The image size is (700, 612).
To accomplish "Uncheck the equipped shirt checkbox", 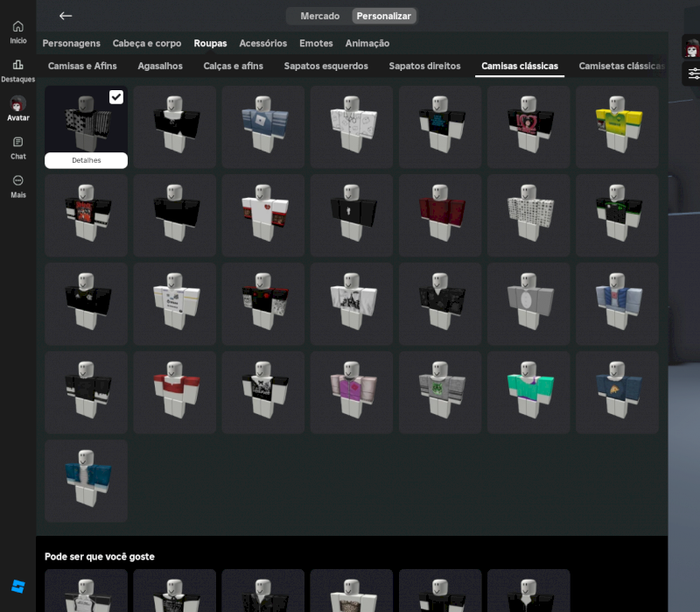I will coord(116,97).
